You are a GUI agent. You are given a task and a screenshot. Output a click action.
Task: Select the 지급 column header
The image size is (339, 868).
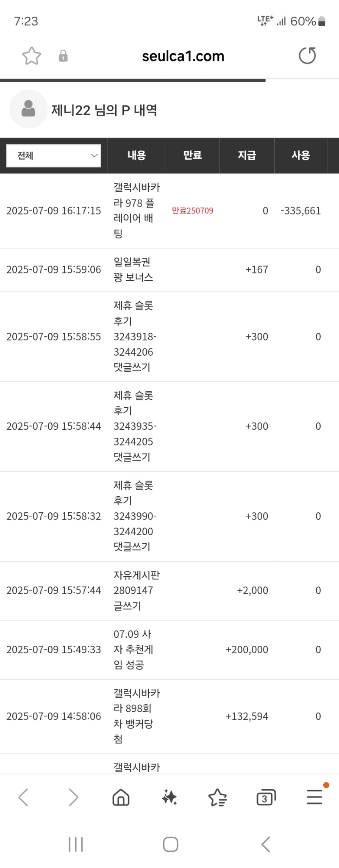pos(247,155)
